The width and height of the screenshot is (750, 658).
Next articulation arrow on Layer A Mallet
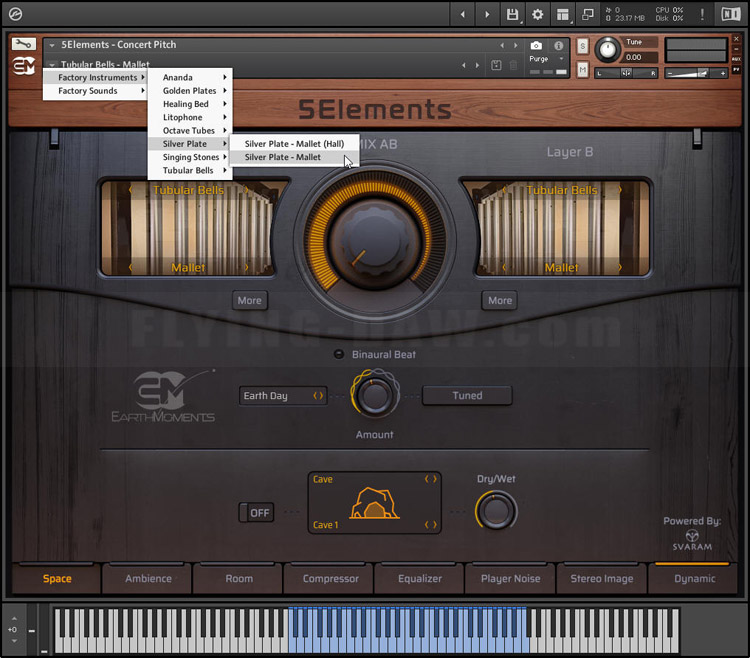coord(246,267)
